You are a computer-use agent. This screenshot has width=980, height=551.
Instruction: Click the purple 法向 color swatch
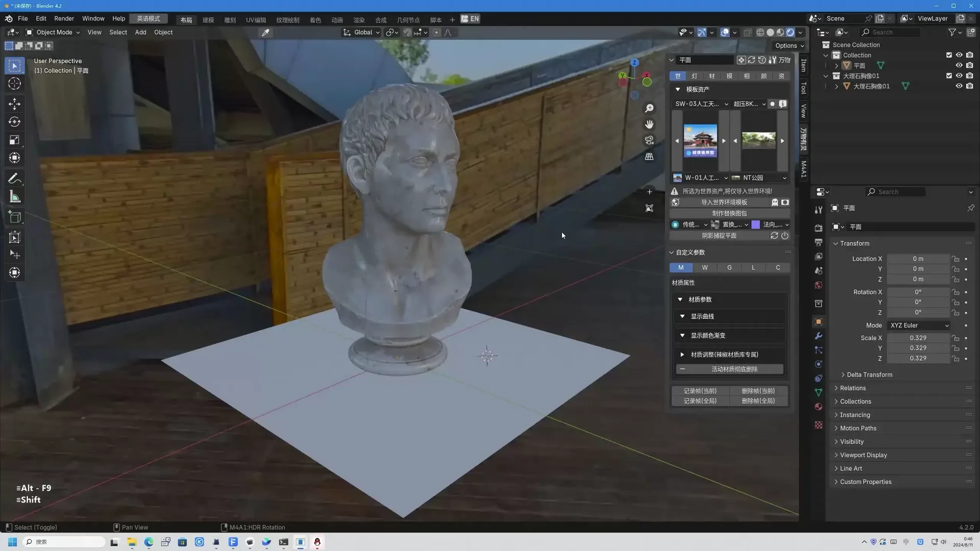coord(755,224)
